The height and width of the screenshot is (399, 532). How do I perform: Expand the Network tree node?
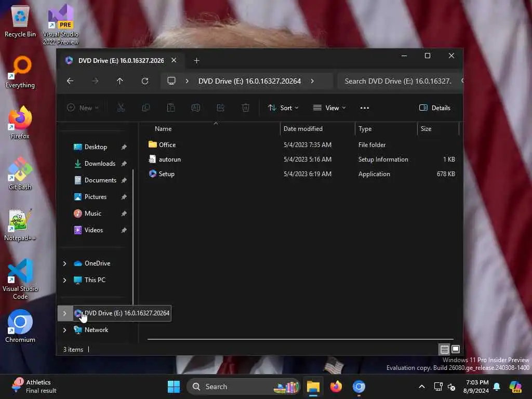(x=64, y=330)
